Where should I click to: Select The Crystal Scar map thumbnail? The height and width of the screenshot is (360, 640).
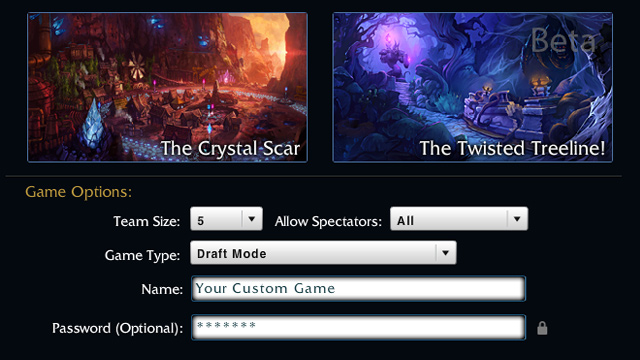click(167, 87)
